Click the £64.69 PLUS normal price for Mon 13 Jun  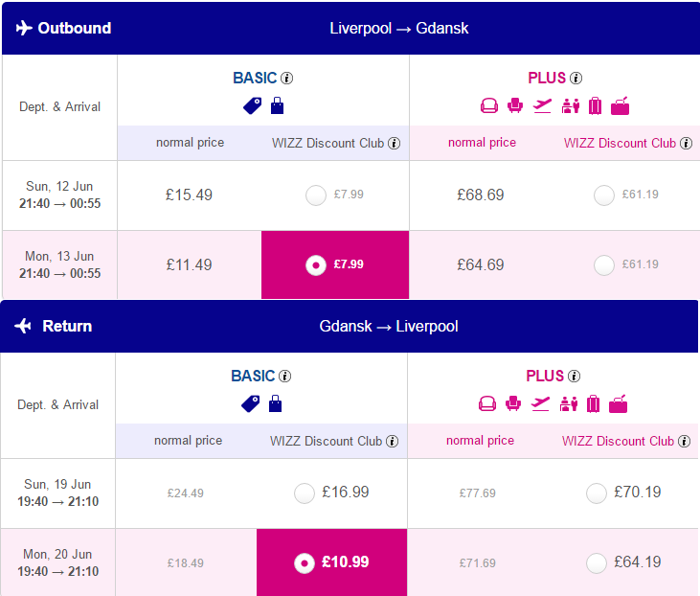(x=481, y=264)
